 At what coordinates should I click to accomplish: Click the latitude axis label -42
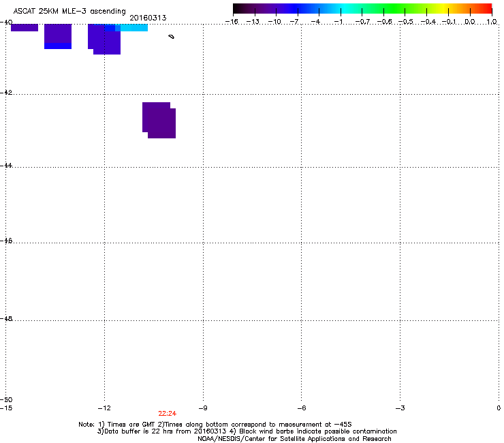coord(6,92)
